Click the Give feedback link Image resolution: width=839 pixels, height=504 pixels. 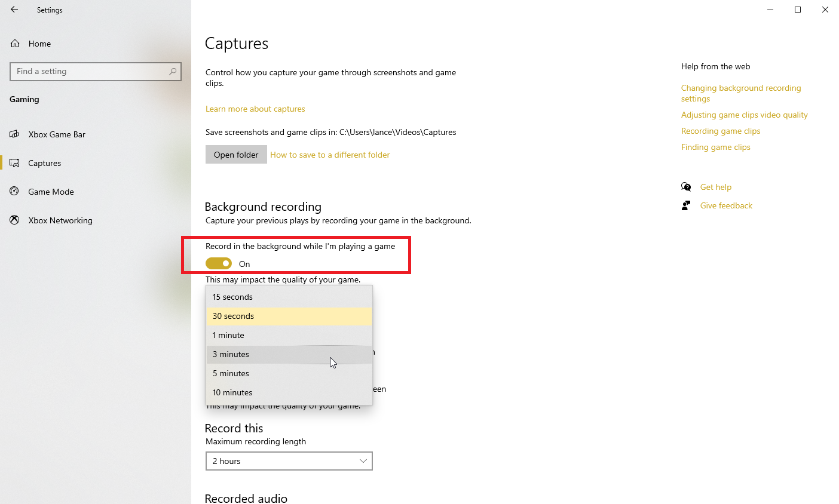tap(726, 205)
